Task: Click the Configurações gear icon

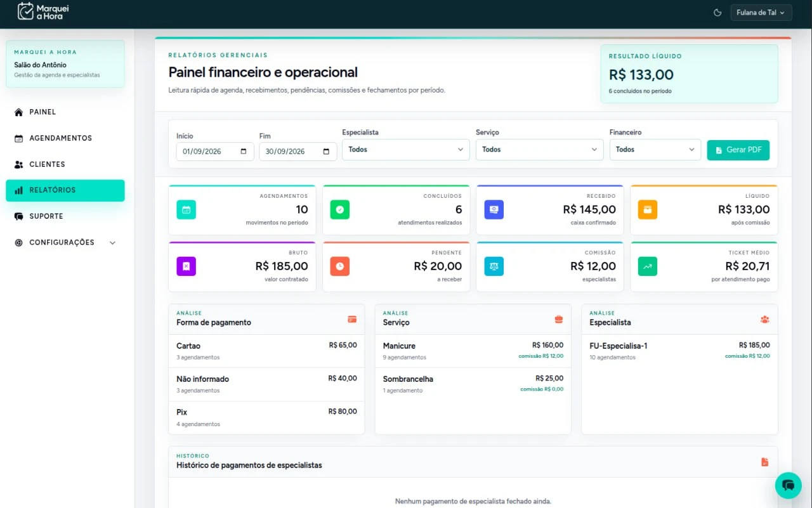Action: pyautogui.click(x=18, y=243)
